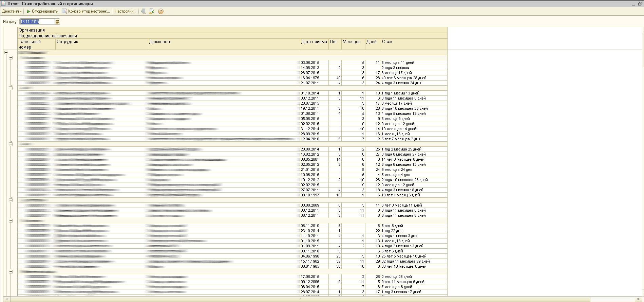The image size is (644, 302).
Task: Click the greyed-out restore settings toolbar icon
Action: pyautogui.click(x=143, y=11)
